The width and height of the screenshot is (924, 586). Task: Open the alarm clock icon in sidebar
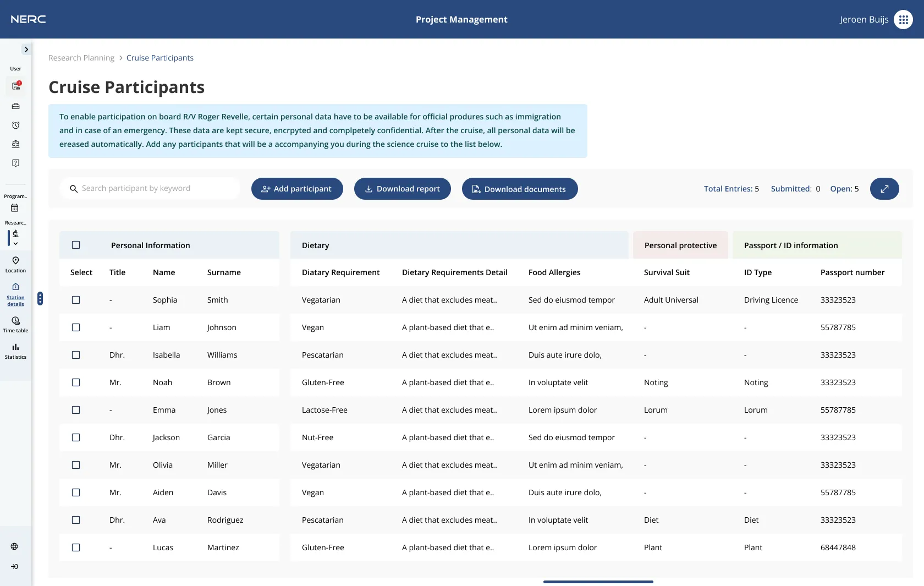click(15, 125)
